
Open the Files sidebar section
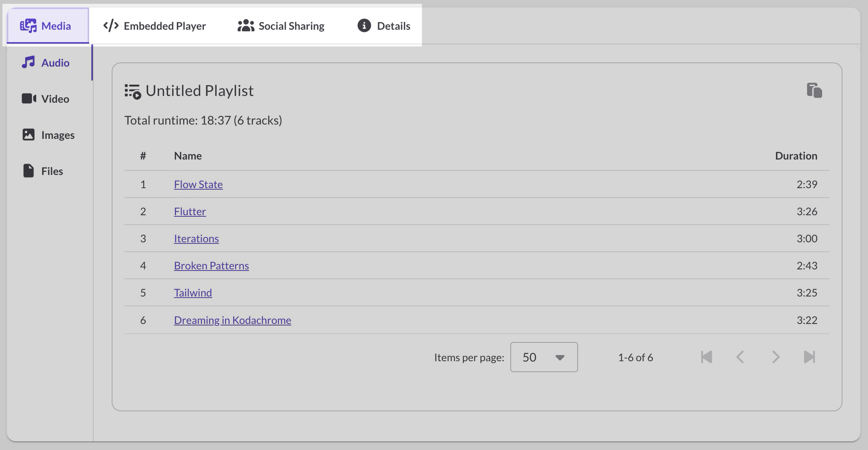[x=43, y=171]
